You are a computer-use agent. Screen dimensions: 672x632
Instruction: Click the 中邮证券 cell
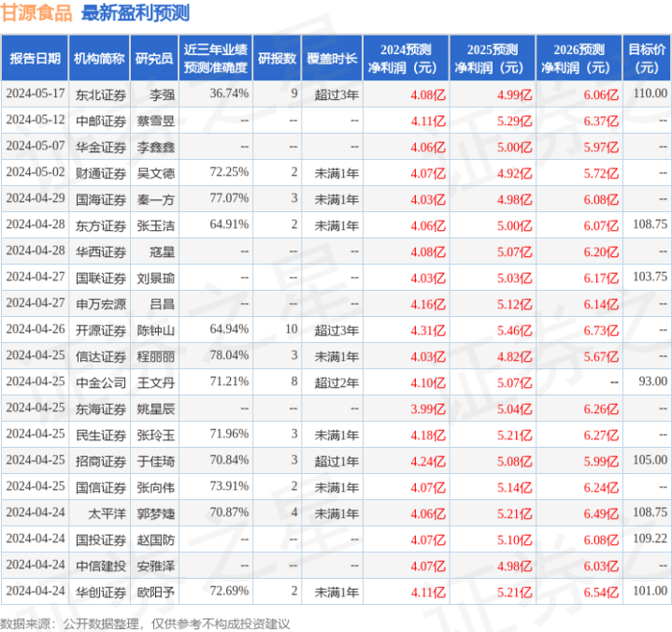[x=101, y=121]
